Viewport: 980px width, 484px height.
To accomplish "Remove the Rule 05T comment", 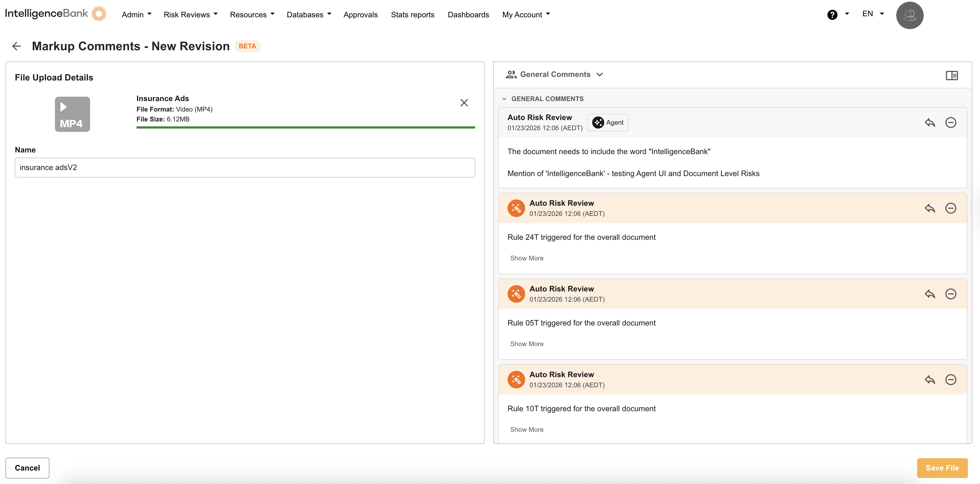I will pos(950,294).
